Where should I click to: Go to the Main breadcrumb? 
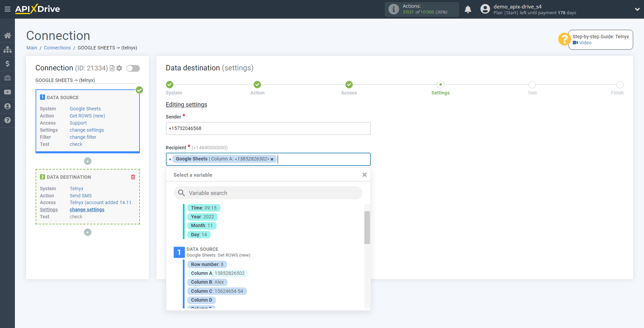(32, 48)
